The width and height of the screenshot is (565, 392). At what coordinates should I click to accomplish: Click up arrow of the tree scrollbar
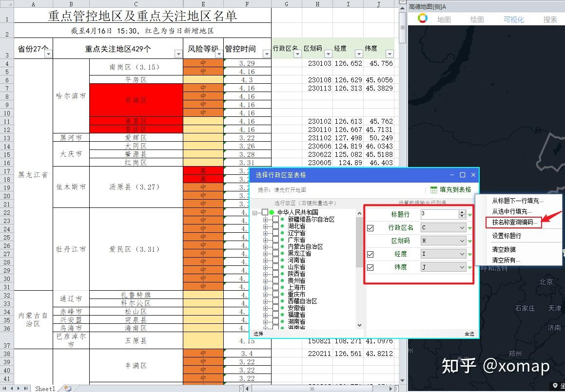click(x=359, y=213)
